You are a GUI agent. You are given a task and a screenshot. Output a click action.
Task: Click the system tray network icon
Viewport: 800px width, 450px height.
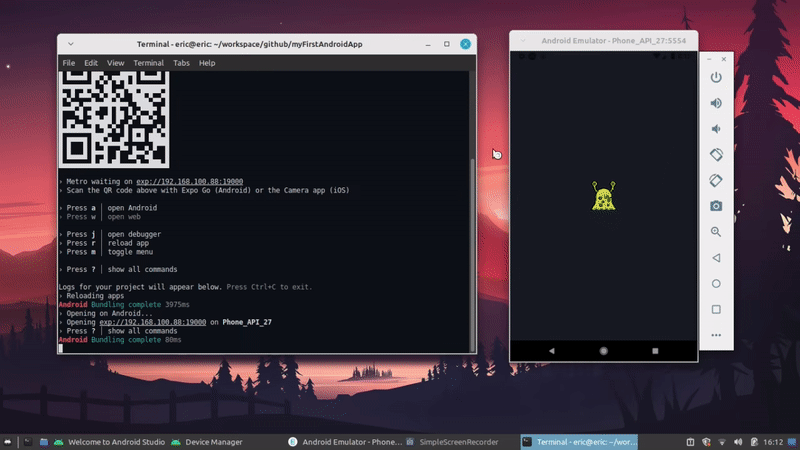tap(722, 442)
